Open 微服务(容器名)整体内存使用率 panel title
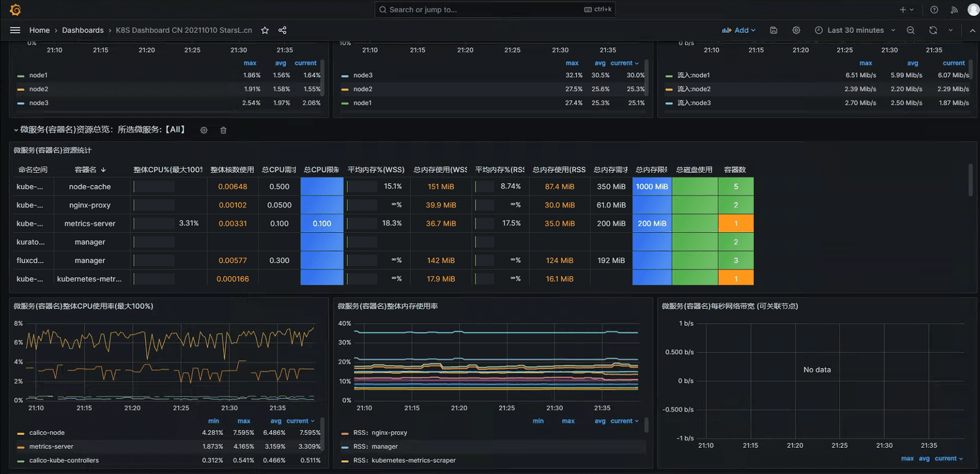The height and width of the screenshot is (474, 980). click(388, 306)
